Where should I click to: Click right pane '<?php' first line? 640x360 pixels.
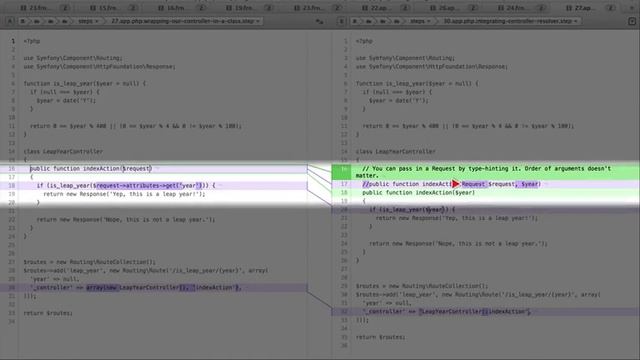[x=364, y=41]
